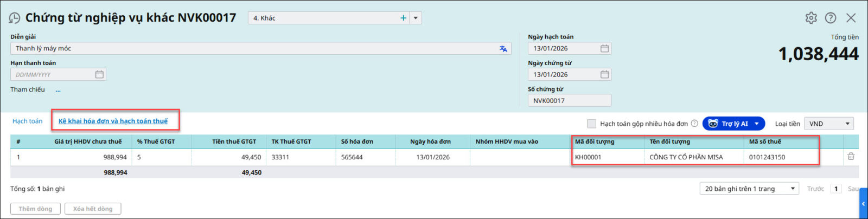The height and width of the screenshot is (219, 868).
Task: Click the Số chứng từ input field
Action: tap(569, 101)
